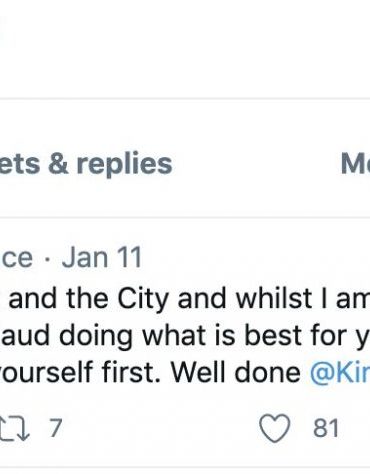Click the word "whilst" in the tweet
The width and height of the screenshot is (370, 474).
click(x=274, y=298)
